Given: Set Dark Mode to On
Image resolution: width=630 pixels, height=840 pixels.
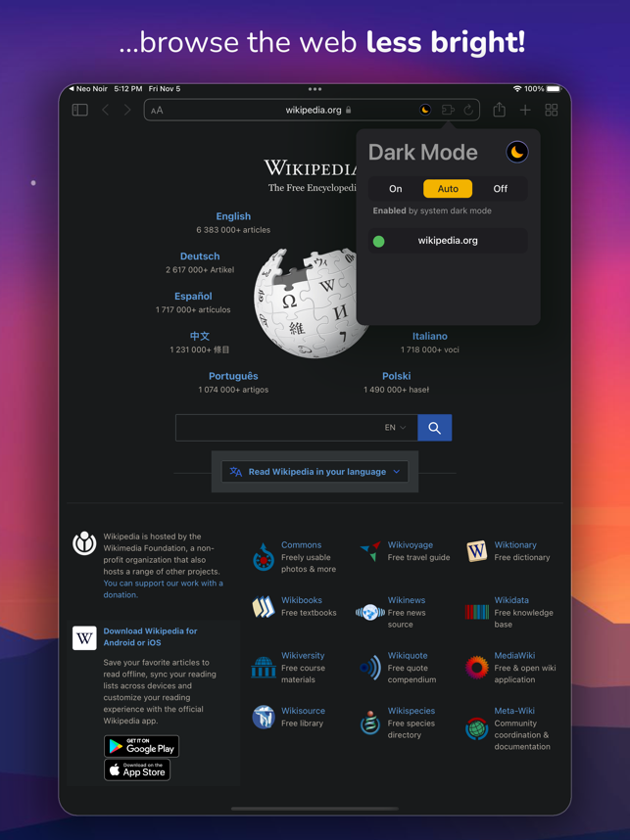Looking at the screenshot, I should click(x=395, y=189).
